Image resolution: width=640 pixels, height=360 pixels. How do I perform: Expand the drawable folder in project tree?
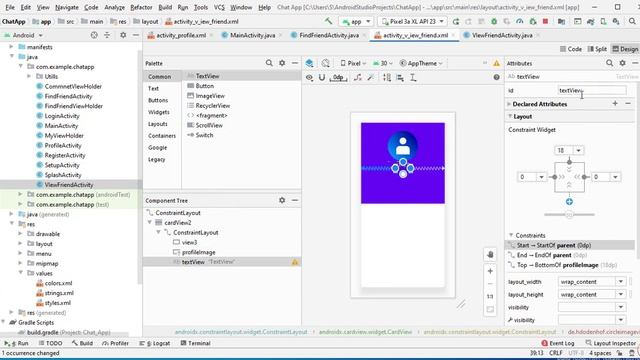[20, 234]
